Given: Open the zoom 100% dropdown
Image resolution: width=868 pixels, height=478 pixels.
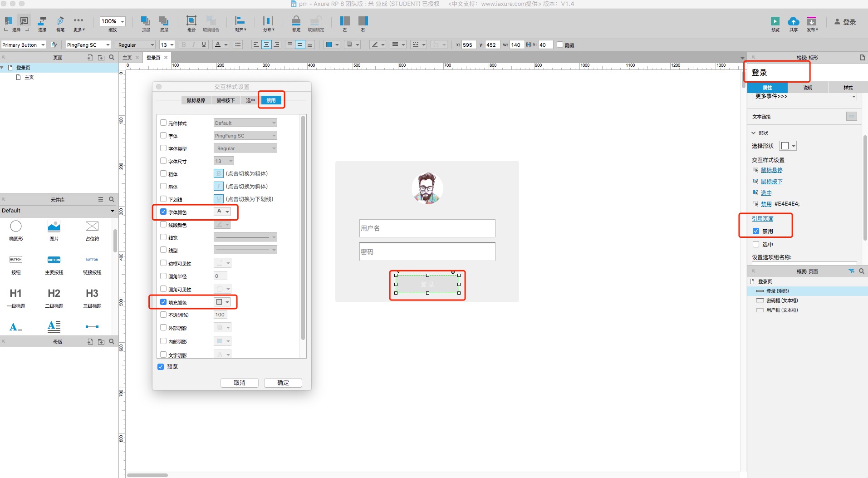Looking at the screenshot, I should point(113,21).
